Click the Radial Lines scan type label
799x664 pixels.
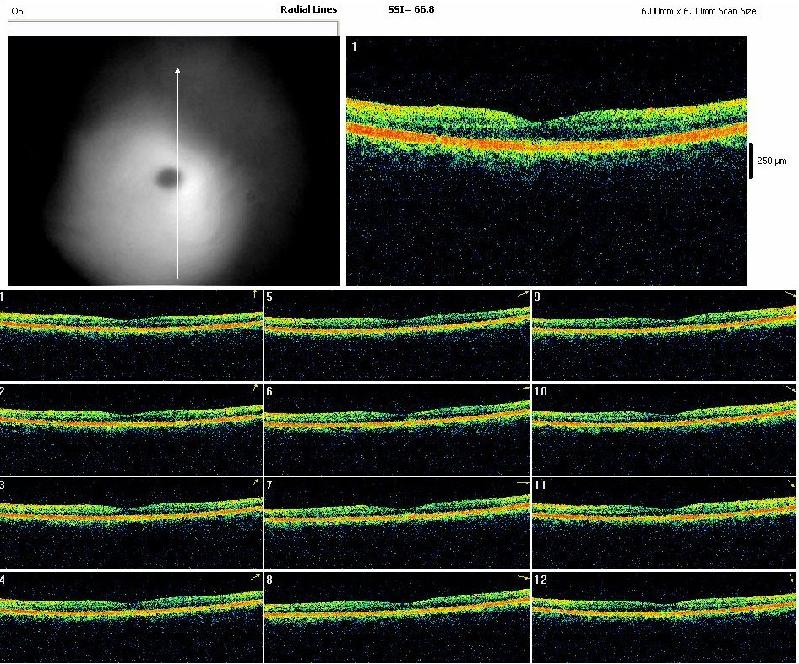pos(308,10)
